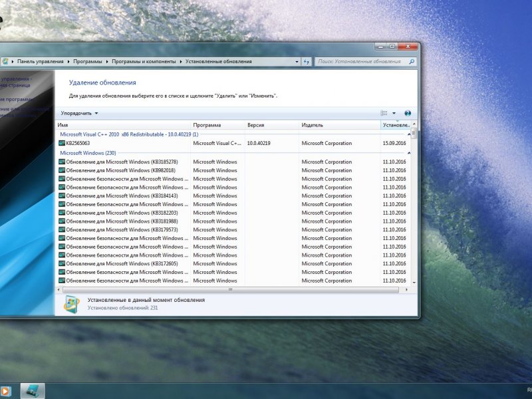
Task: Open the address bar history dropdown arrow
Action: click(x=297, y=62)
